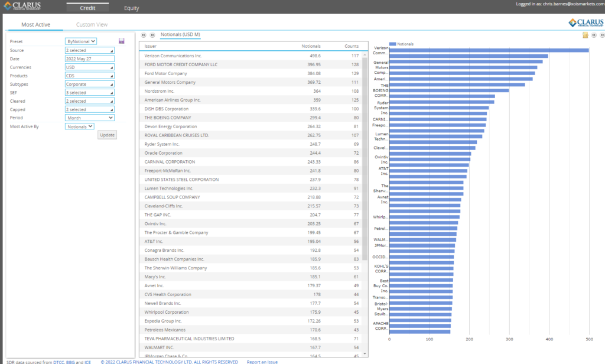
Task: Select the TEVA PHARMACEUTICAL INDUSTRIES LIMITED row
Action: tap(251, 339)
